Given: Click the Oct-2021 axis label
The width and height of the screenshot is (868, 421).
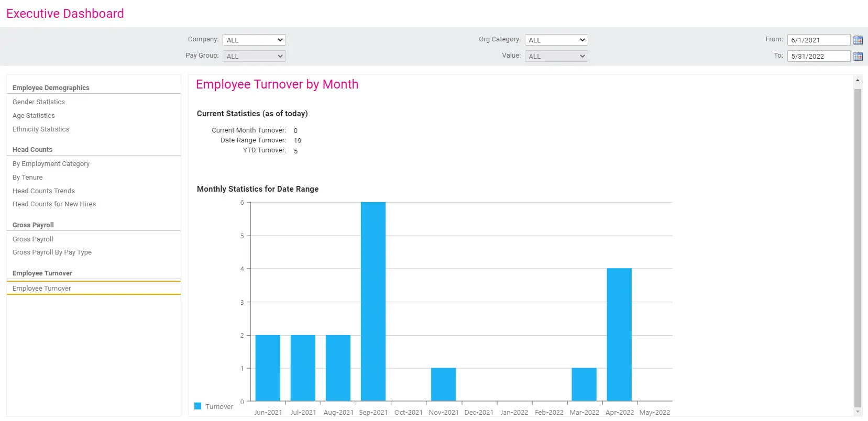Looking at the screenshot, I should click(x=409, y=413).
